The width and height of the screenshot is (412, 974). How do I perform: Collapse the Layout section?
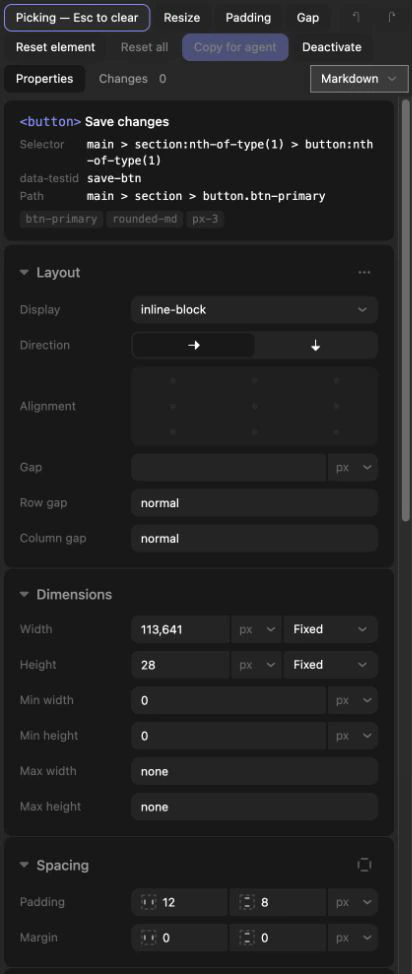(x=24, y=273)
